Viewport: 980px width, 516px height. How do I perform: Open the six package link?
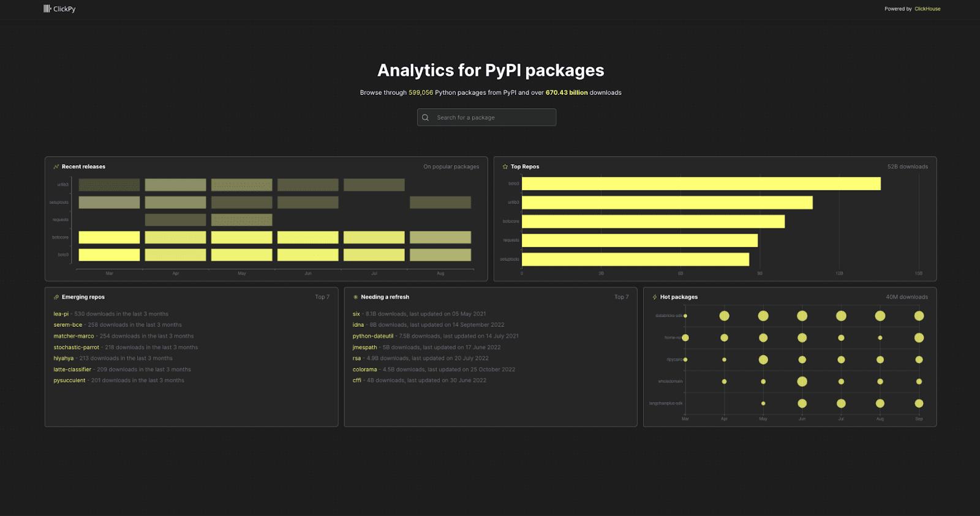pyautogui.click(x=356, y=314)
